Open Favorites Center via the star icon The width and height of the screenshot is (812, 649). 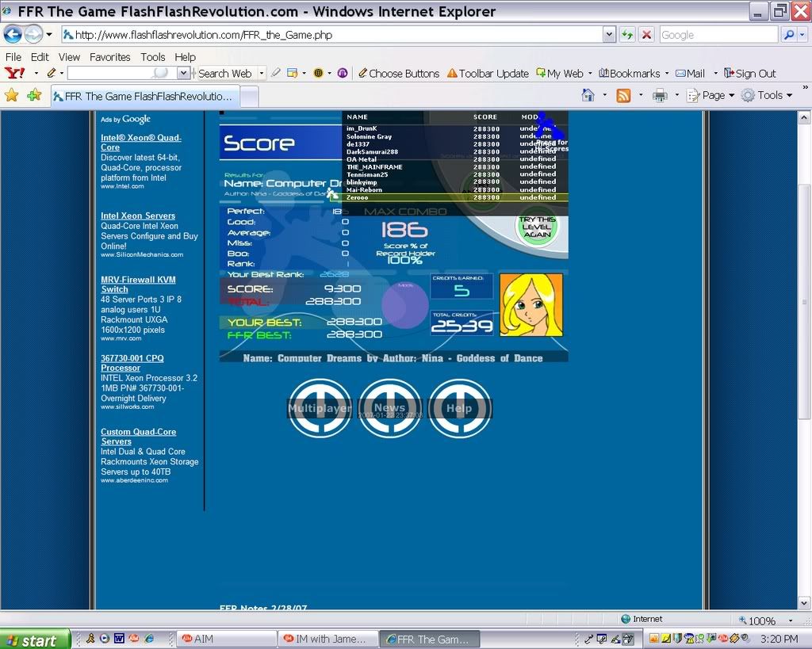(12, 95)
